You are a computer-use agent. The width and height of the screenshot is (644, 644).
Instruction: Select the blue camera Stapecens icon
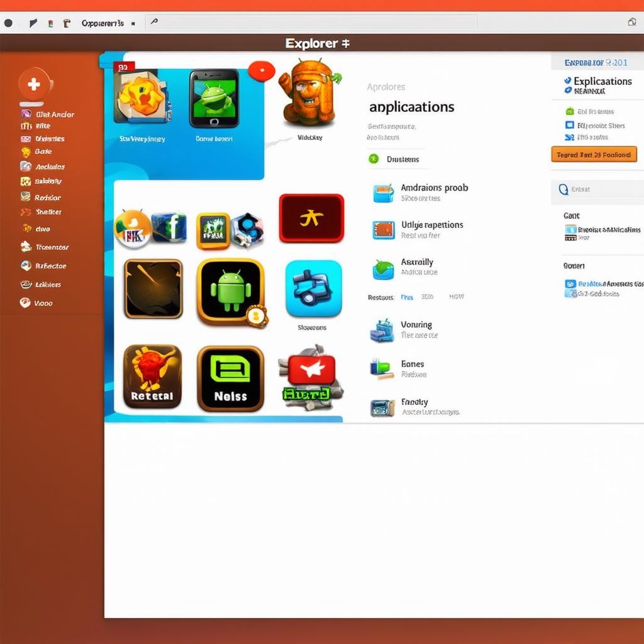coord(313,289)
